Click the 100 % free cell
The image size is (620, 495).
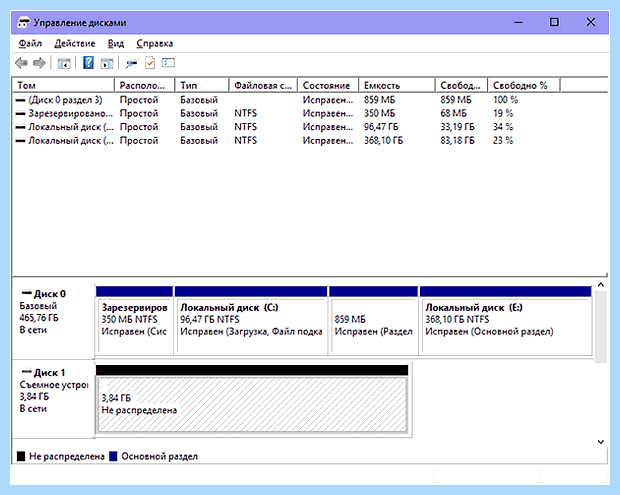505,100
